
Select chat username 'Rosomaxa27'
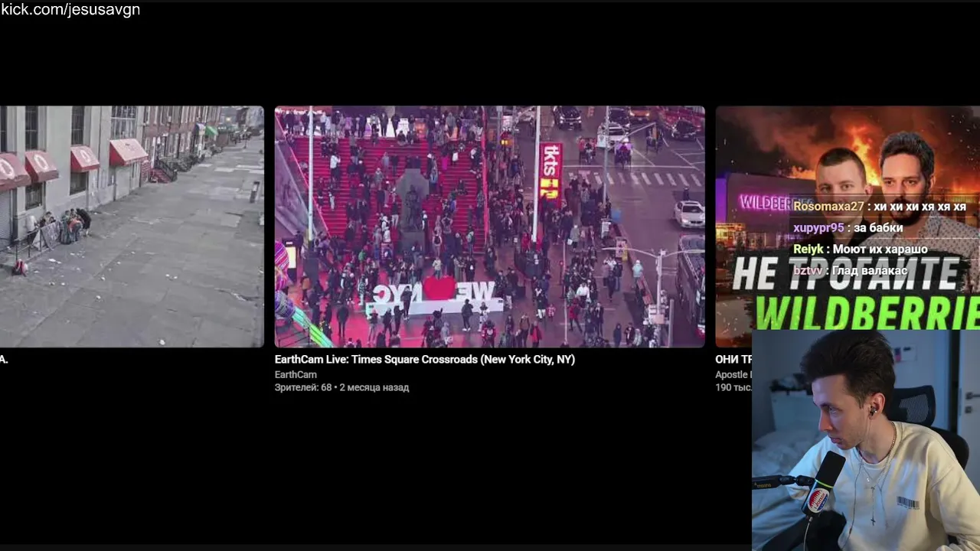(x=828, y=207)
